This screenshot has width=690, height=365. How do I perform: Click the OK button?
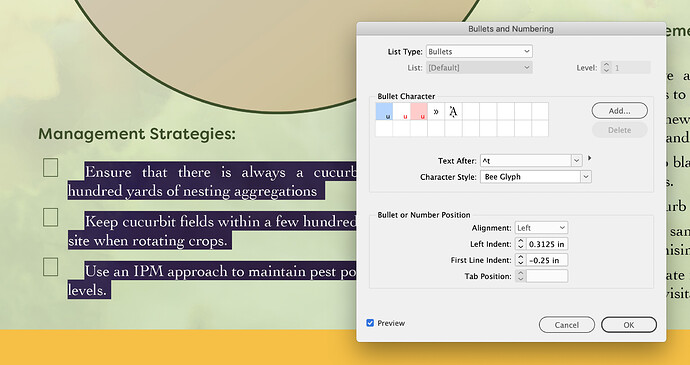pyautogui.click(x=629, y=325)
